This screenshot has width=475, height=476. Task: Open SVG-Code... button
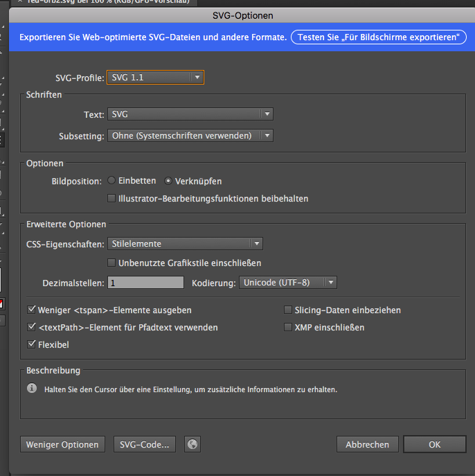(x=144, y=444)
